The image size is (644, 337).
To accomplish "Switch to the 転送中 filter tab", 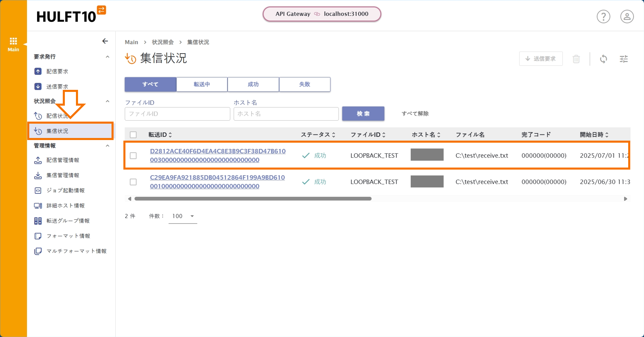I will [x=202, y=84].
